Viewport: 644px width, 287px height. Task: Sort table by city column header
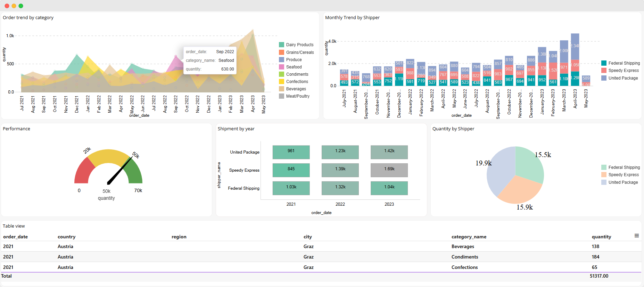coord(308,237)
